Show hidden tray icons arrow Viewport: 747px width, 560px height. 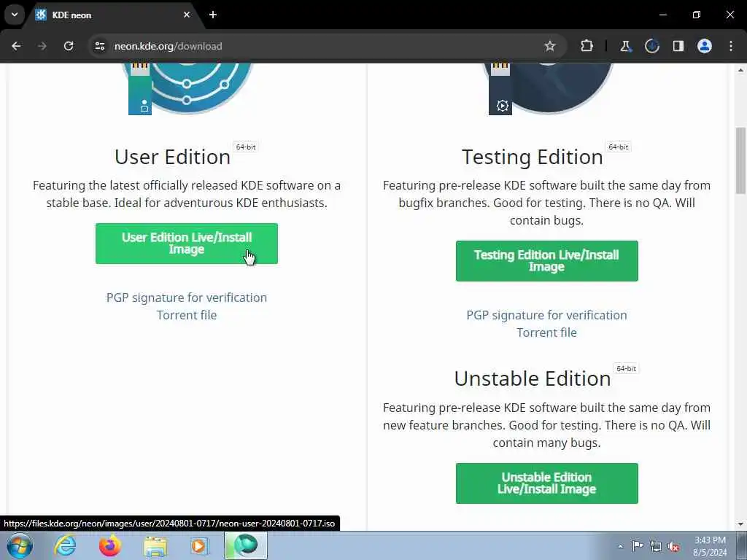point(620,546)
